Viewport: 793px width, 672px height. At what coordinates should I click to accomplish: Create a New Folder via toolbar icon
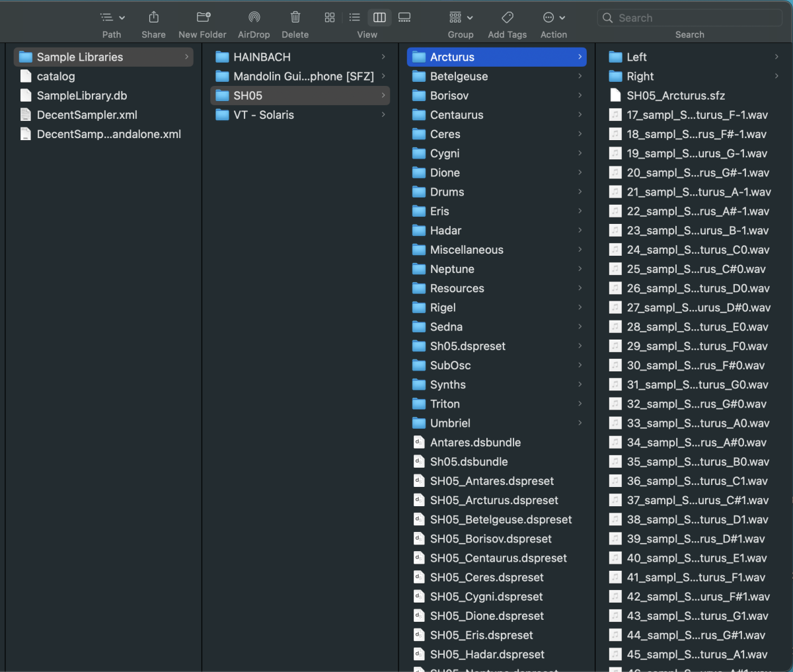pos(204,17)
